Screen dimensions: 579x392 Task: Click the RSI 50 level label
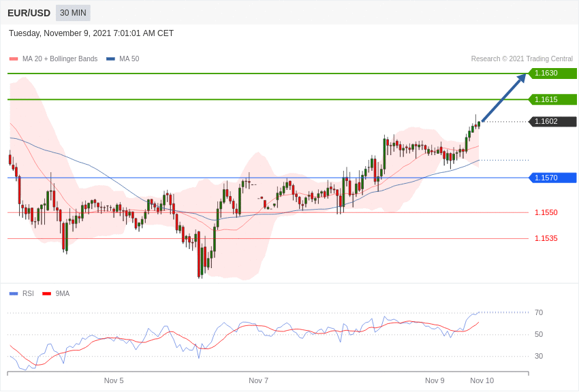pyautogui.click(x=539, y=334)
